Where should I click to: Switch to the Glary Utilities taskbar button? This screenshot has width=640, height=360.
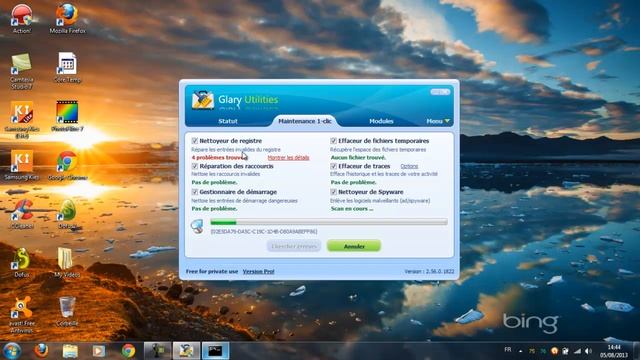coord(186,351)
